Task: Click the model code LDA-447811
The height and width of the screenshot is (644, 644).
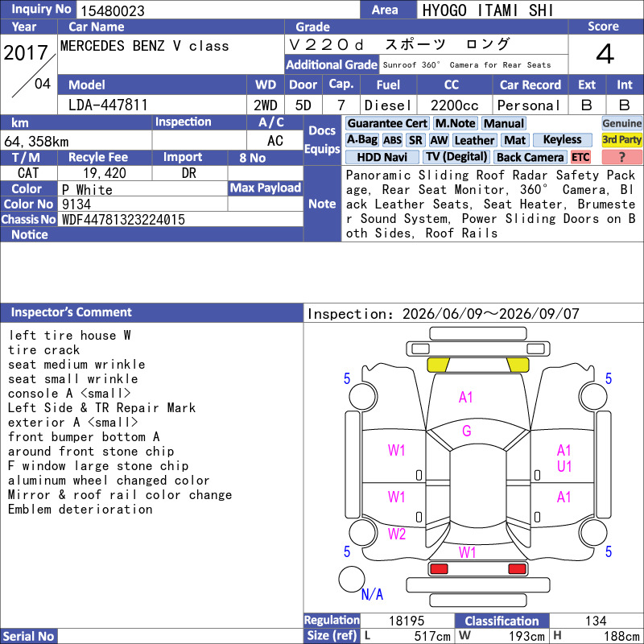Action: click(108, 105)
